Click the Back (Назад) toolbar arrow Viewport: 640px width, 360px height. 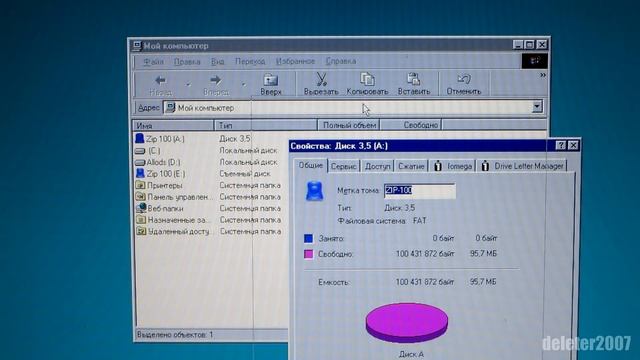coord(160,80)
